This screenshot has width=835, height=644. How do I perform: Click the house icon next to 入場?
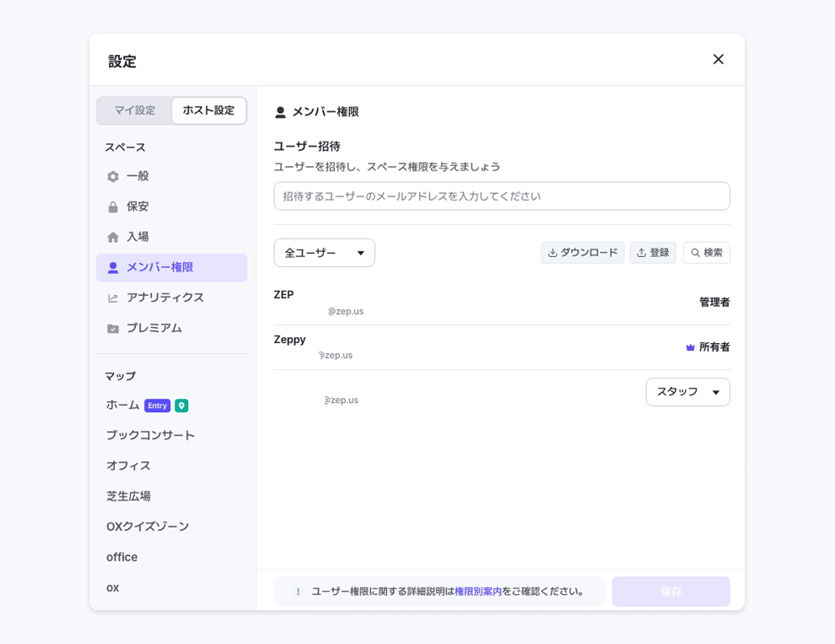(113, 238)
